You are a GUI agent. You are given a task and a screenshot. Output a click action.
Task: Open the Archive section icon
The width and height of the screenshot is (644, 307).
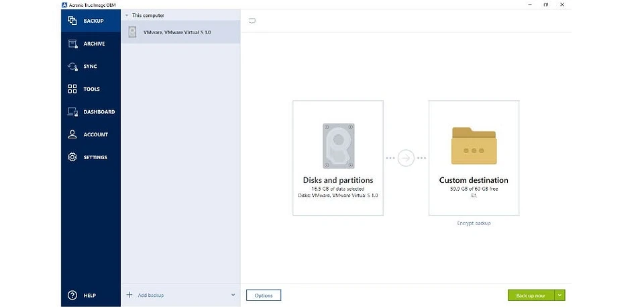[x=72, y=44]
